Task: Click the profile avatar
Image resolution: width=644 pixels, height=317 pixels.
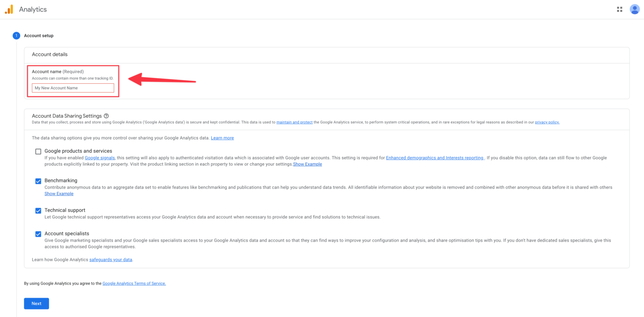Action: tap(634, 9)
